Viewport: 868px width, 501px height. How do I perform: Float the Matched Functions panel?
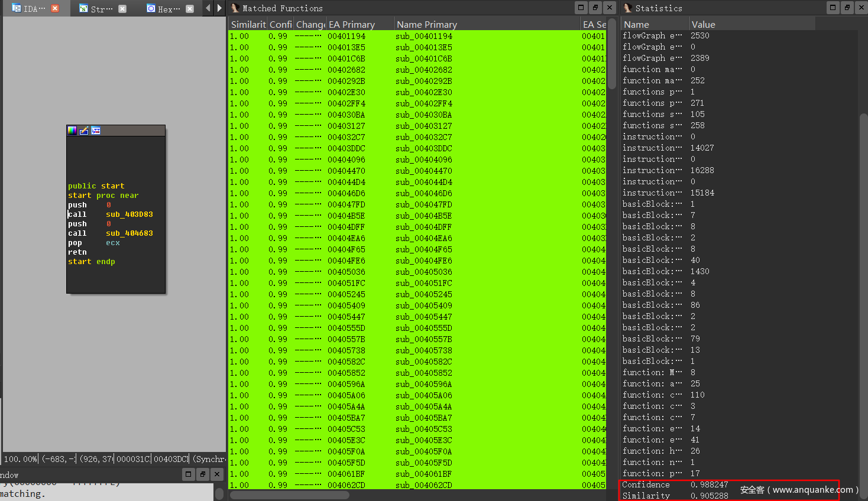point(595,8)
